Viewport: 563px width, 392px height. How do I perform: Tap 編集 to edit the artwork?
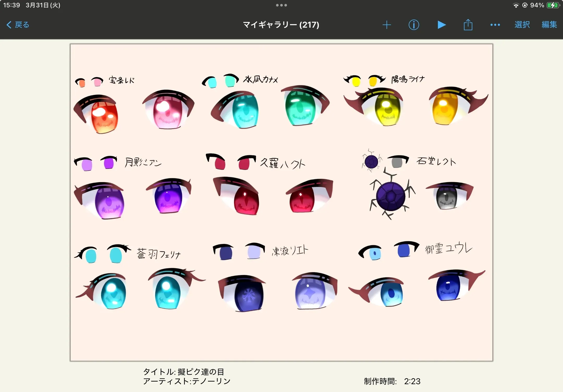tap(549, 25)
